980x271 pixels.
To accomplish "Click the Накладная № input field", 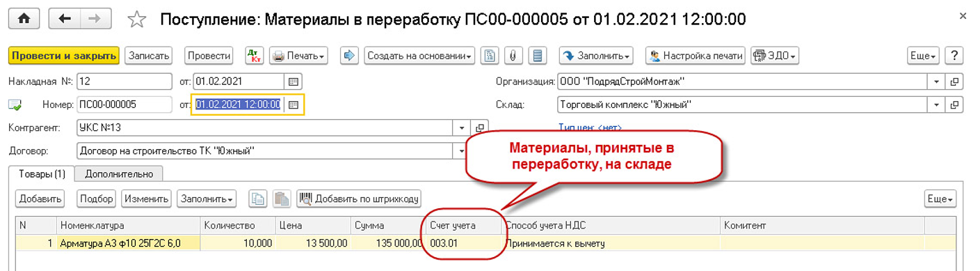I will [124, 82].
